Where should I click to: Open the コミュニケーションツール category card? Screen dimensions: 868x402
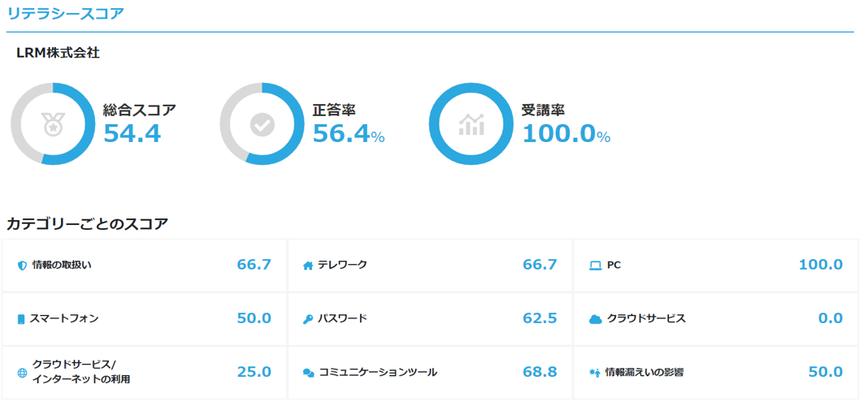coord(431,372)
